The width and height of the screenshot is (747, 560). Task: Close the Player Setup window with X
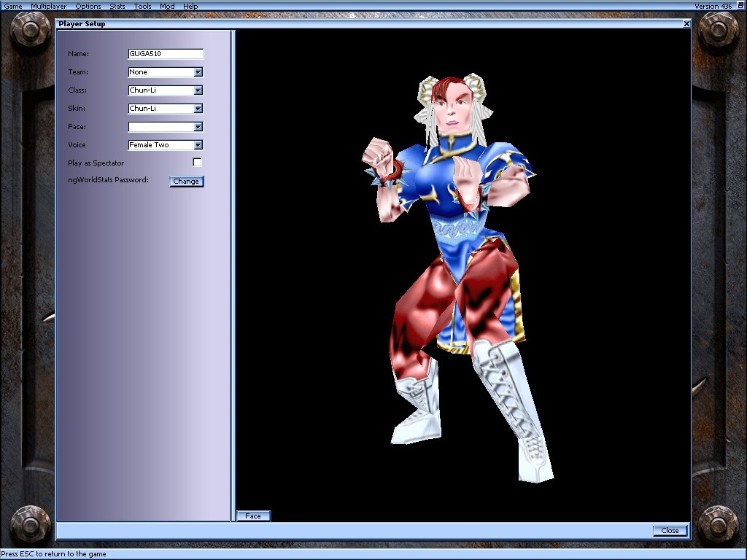point(686,24)
